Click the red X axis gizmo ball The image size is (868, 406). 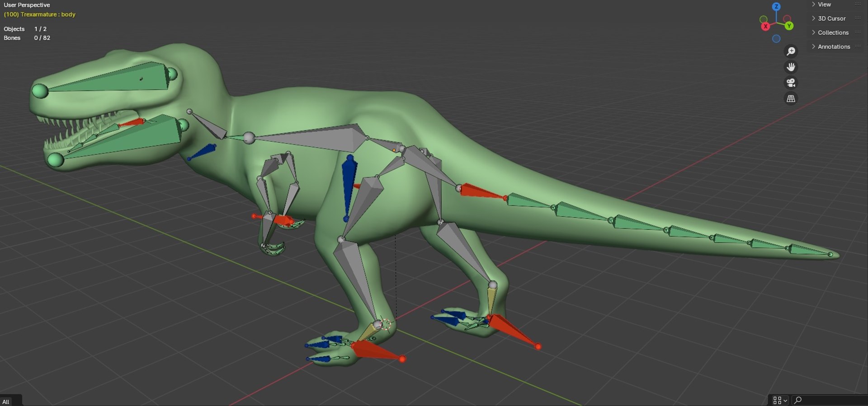(765, 27)
